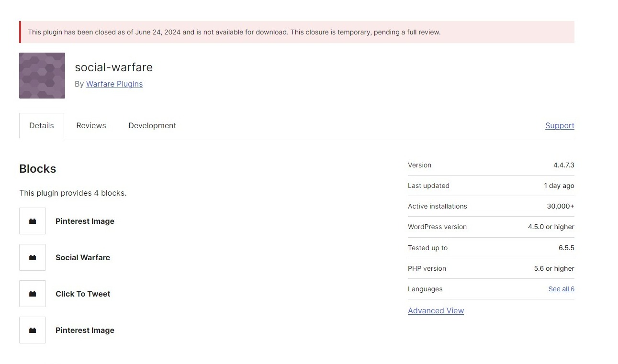Open the Support link
This screenshot has width=618, height=364.
(x=560, y=125)
